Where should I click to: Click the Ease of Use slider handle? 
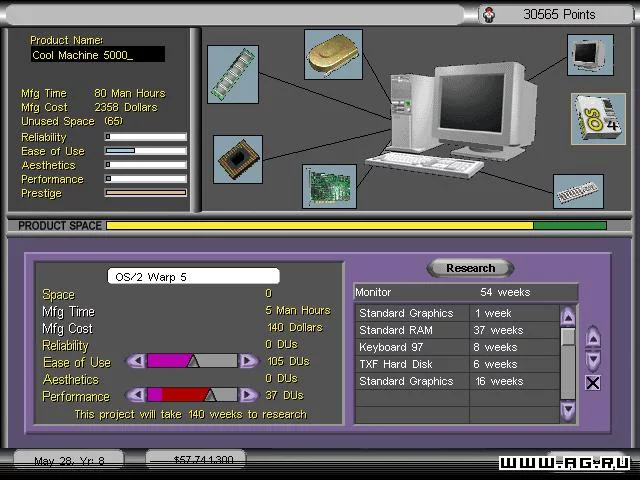[193, 361]
